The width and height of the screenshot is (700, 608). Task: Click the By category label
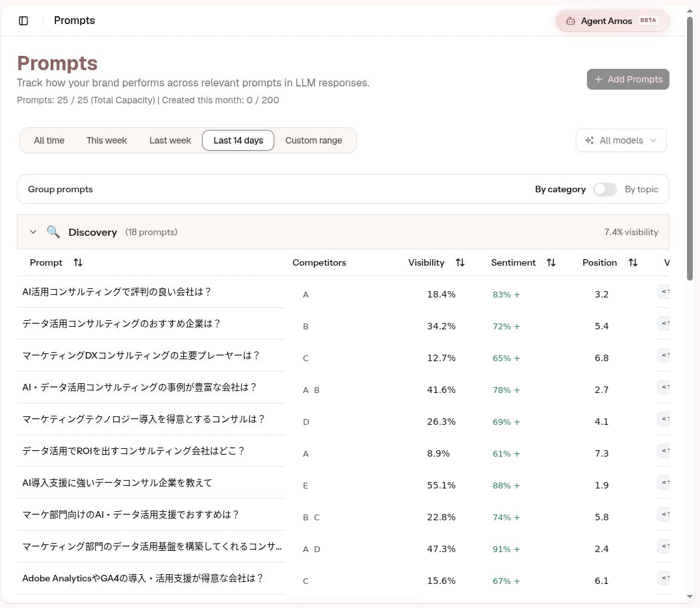pyautogui.click(x=560, y=189)
